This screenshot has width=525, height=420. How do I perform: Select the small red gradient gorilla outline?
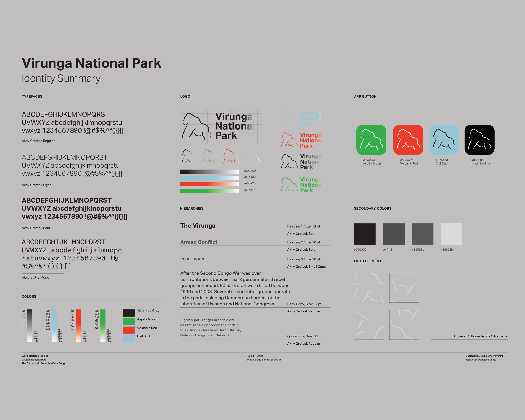[x=231, y=156]
